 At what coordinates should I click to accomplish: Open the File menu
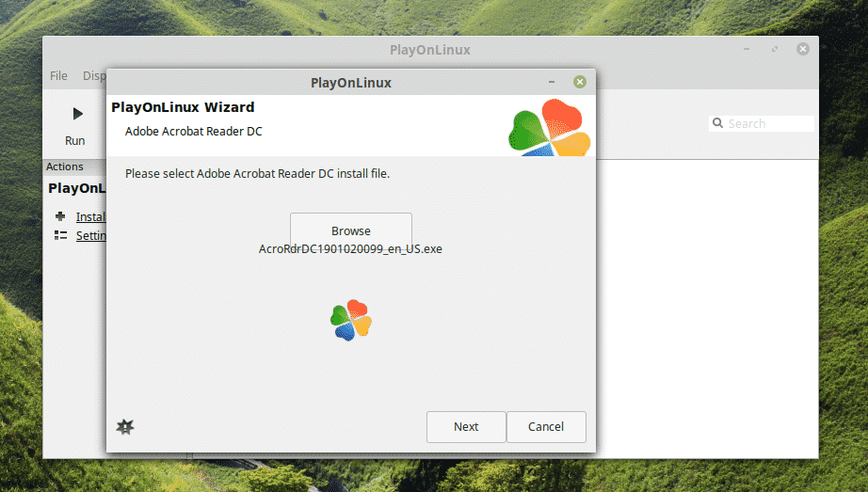[x=58, y=75]
